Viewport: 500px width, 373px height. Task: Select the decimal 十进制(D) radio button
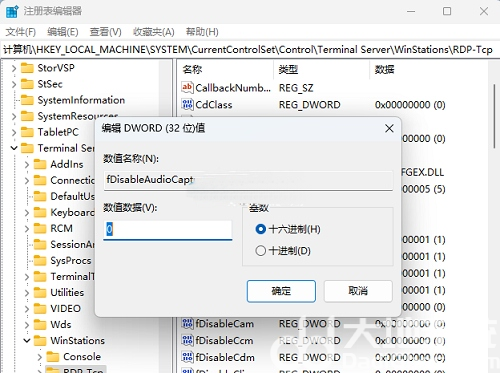click(260, 250)
